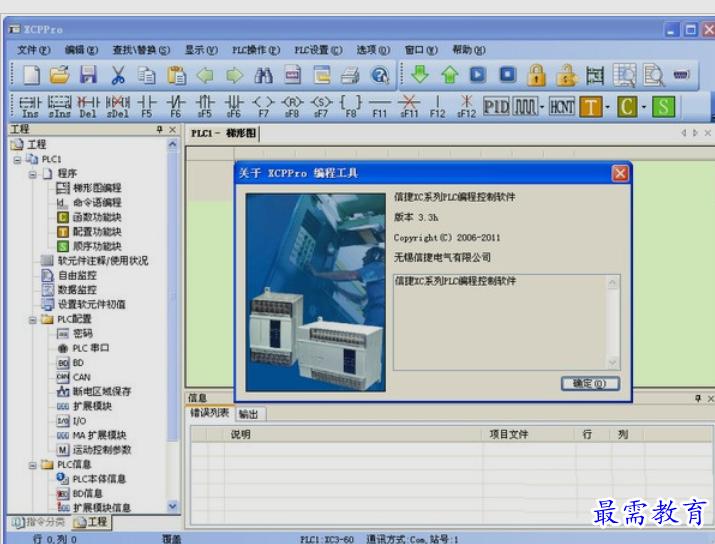Collapse the PLC1 tree node
The height and width of the screenshot is (544, 715).
coord(17,160)
